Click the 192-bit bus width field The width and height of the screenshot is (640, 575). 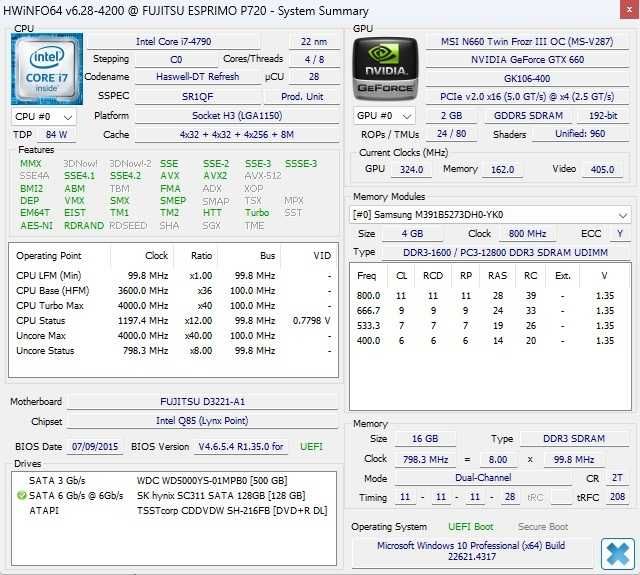click(x=603, y=116)
